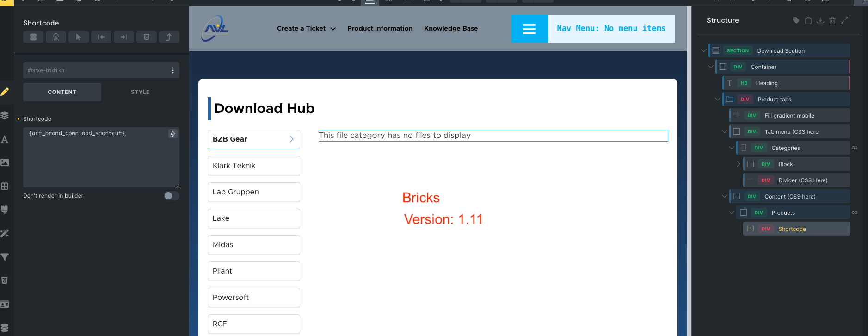Select the BZB Gear brand tab
868x336 pixels.
point(254,139)
